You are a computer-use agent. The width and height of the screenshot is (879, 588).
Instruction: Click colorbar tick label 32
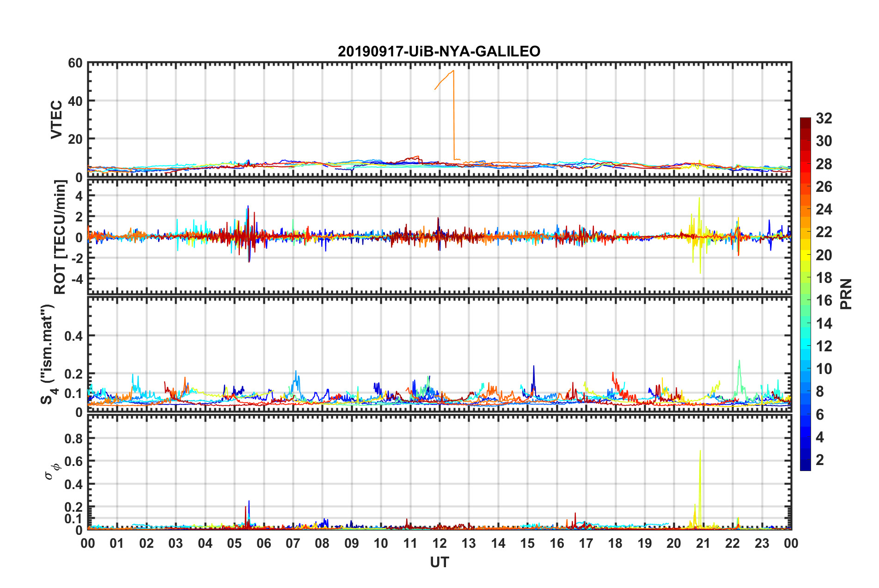coord(824,118)
